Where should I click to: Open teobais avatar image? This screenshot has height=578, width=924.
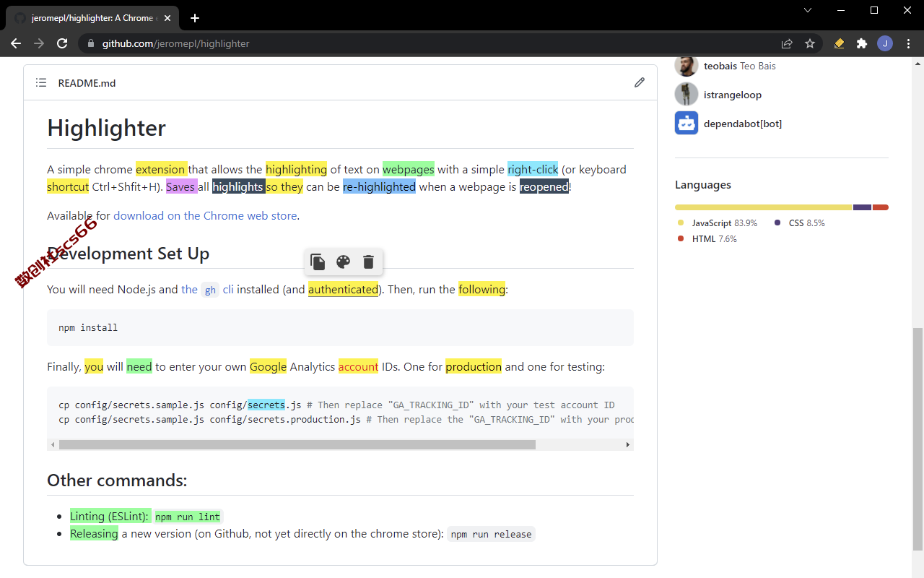687,65
